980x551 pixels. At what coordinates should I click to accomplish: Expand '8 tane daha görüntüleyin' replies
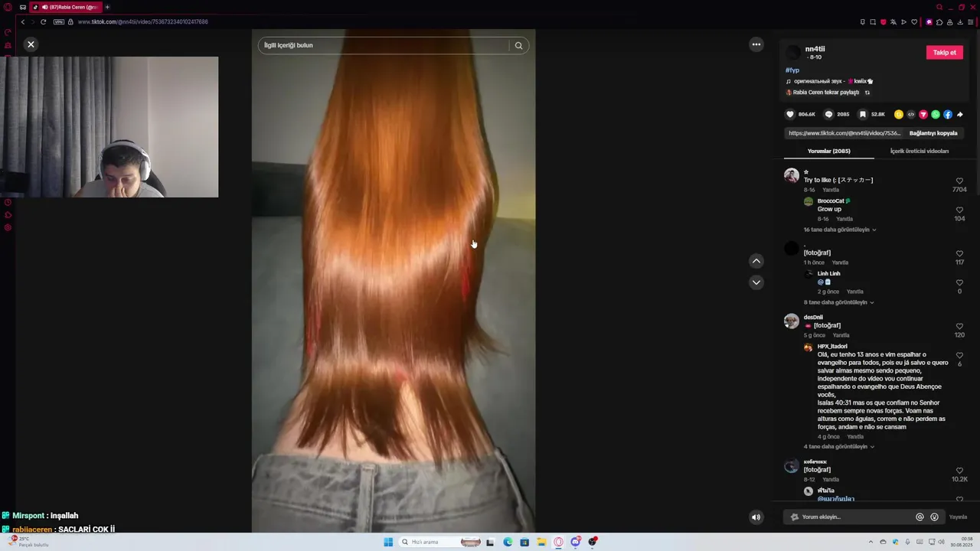[x=838, y=302]
